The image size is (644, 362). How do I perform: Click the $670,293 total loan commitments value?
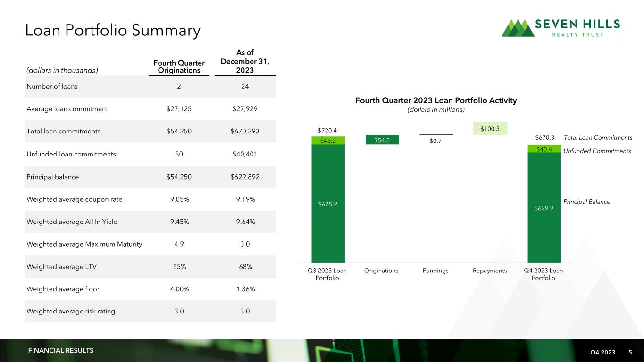244,132
